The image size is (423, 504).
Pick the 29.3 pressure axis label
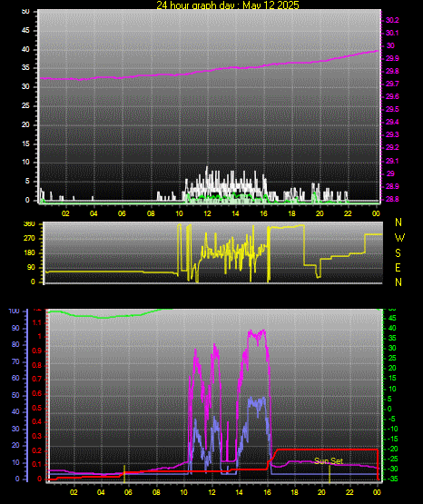click(392, 134)
